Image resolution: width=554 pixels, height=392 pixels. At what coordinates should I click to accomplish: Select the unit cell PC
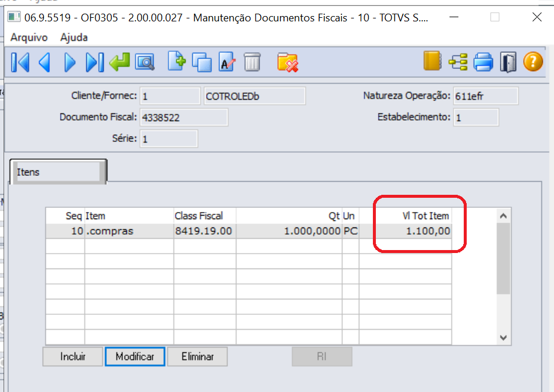(350, 231)
